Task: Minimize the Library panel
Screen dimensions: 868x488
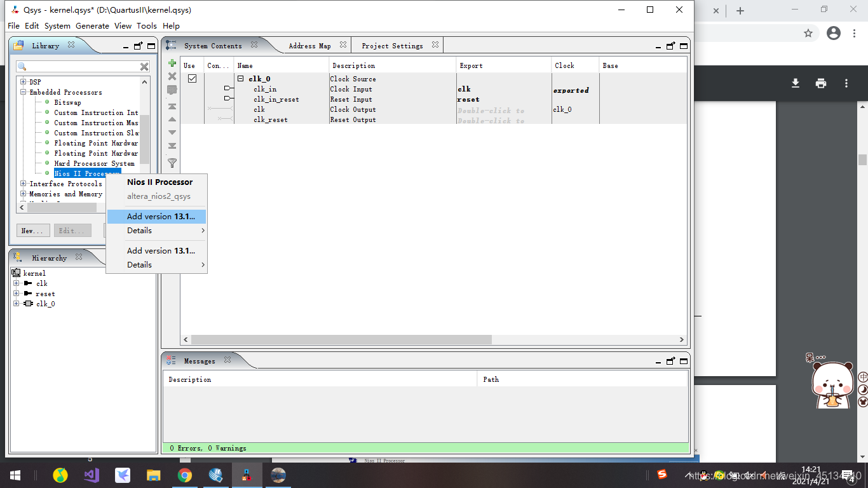Action: (x=126, y=46)
